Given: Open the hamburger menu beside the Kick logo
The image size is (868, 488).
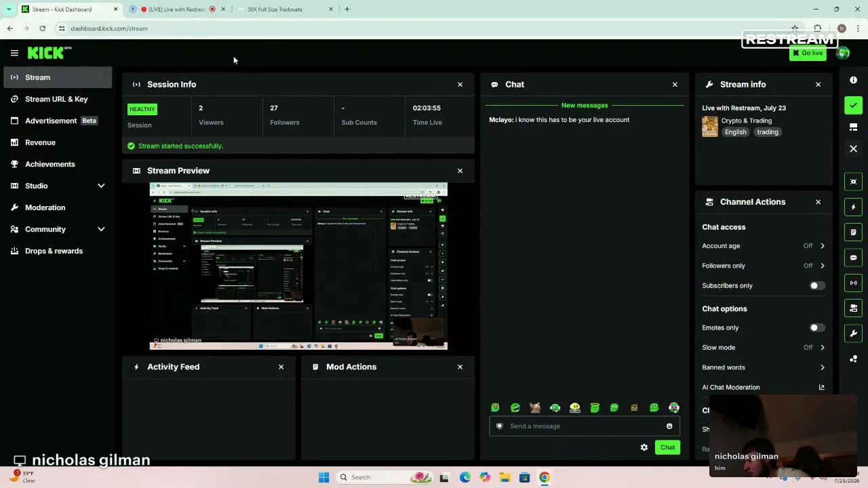Looking at the screenshot, I should (14, 53).
